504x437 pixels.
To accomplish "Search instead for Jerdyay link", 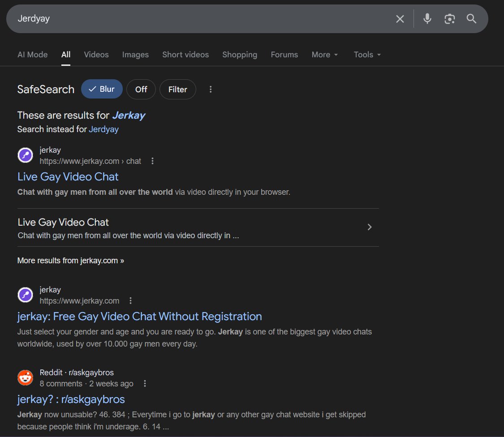I will (x=103, y=129).
